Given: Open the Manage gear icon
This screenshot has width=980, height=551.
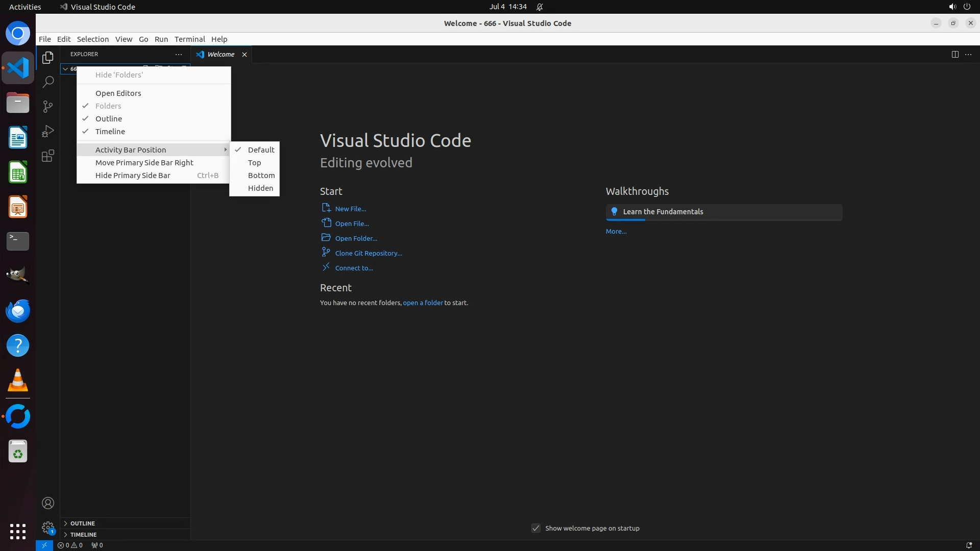Looking at the screenshot, I should (48, 527).
